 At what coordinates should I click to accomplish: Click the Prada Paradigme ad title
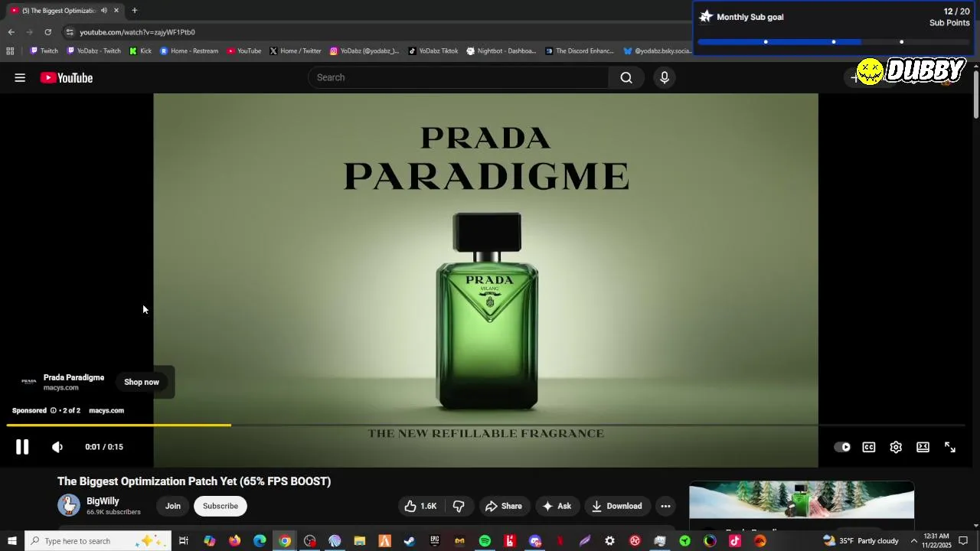[x=73, y=377]
